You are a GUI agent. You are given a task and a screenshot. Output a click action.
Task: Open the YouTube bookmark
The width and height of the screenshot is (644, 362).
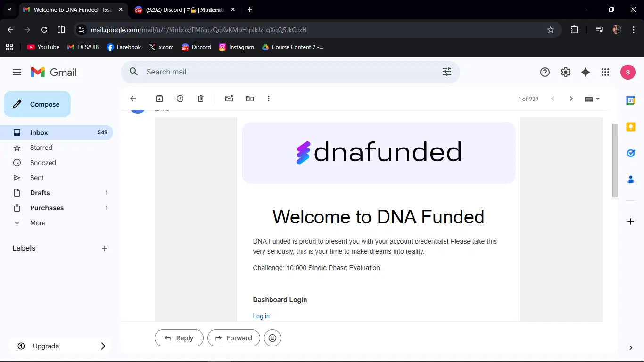(x=43, y=47)
